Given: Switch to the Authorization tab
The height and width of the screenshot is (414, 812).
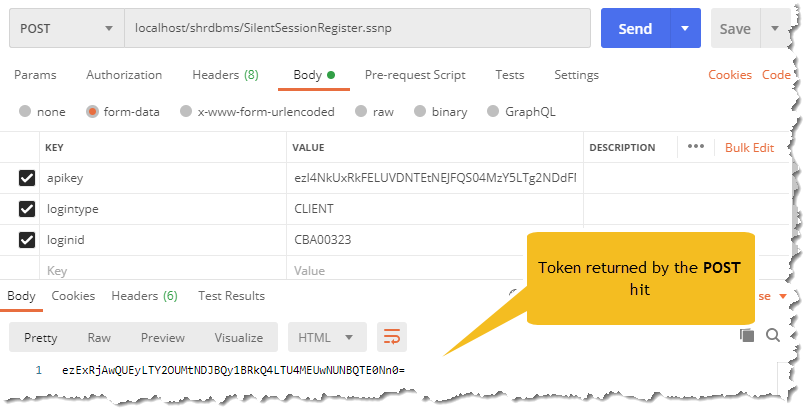Looking at the screenshot, I should tap(124, 75).
